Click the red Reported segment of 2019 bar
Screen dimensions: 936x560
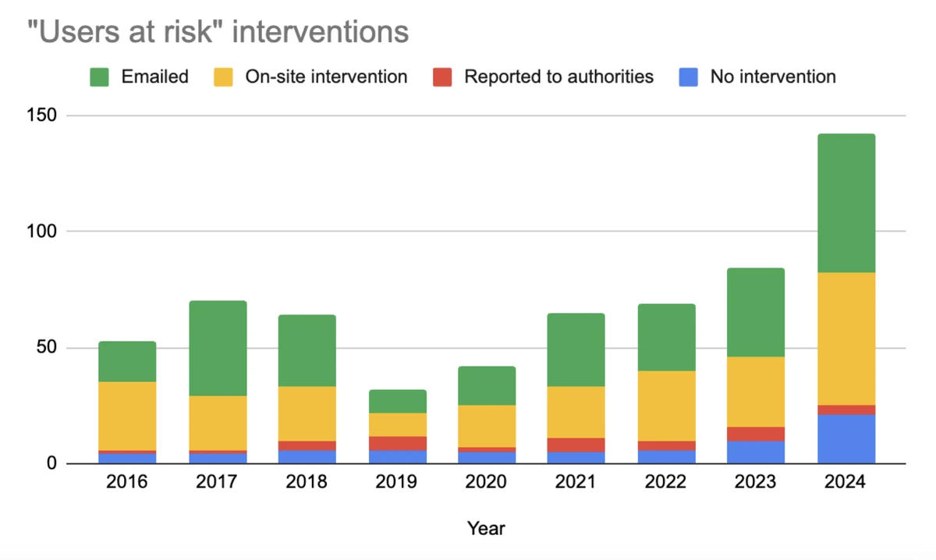pyautogui.click(x=398, y=443)
